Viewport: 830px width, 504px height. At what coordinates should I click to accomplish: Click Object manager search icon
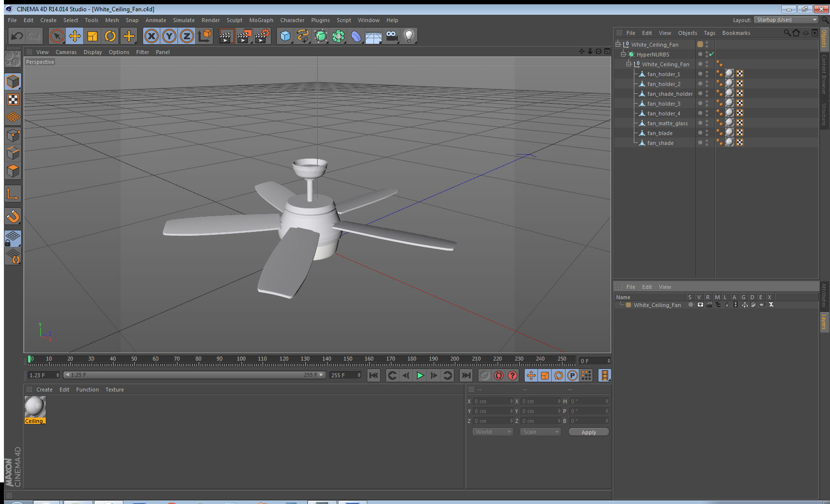(787, 33)
